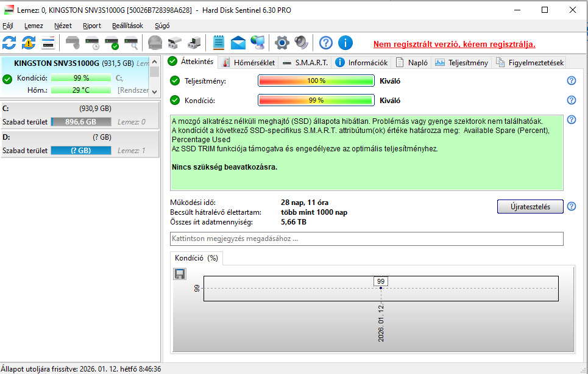Open the Súgó menu

162,26
